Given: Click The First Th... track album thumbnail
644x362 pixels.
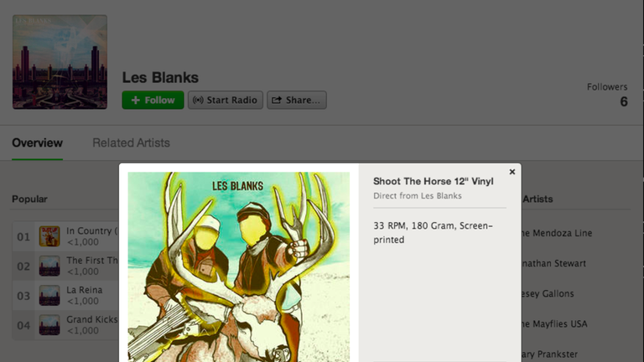Looking at the screenshot, I should (x=49, y=266).
